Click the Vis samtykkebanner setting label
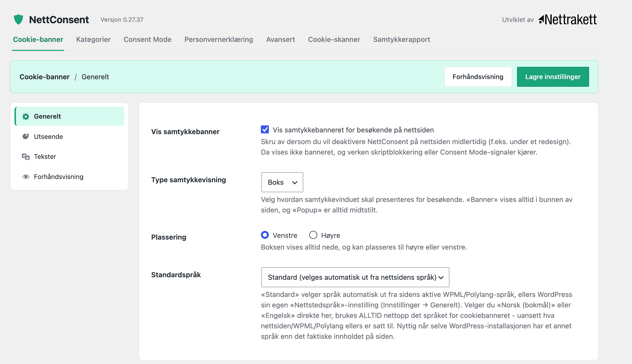Viewport: 632px width, 364px height. (185, 131)
